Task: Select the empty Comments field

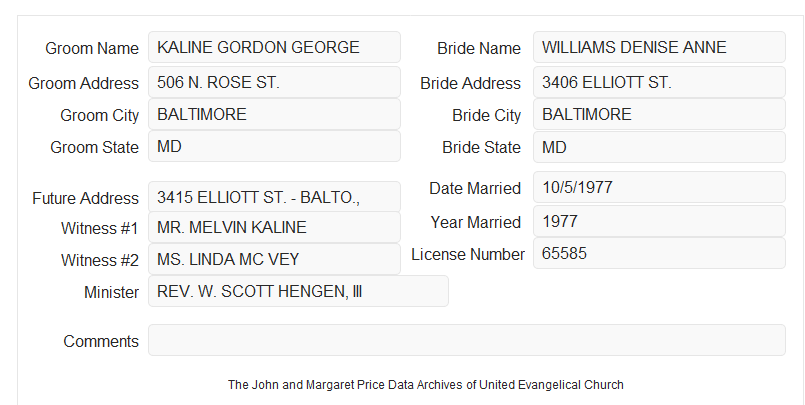Action: 467,340
